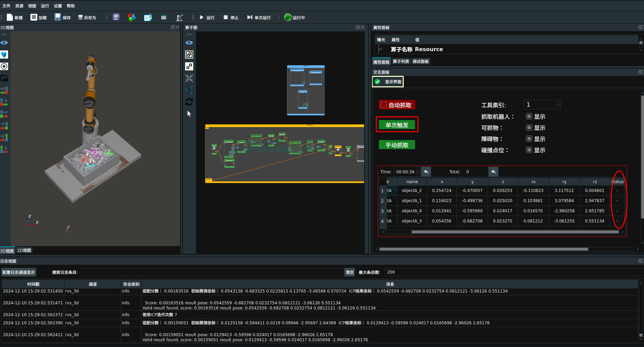The width and height of the screenshot is (644, 347).
Task: Select the pointer arrow tool in 算子图 sidebar
Action: point(189,114)
